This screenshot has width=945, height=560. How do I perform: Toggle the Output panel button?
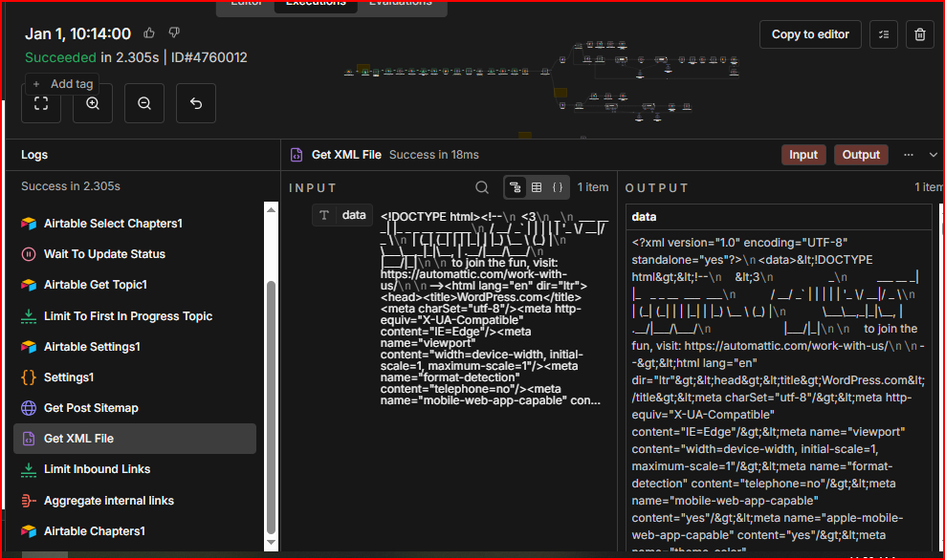(861, 155)
